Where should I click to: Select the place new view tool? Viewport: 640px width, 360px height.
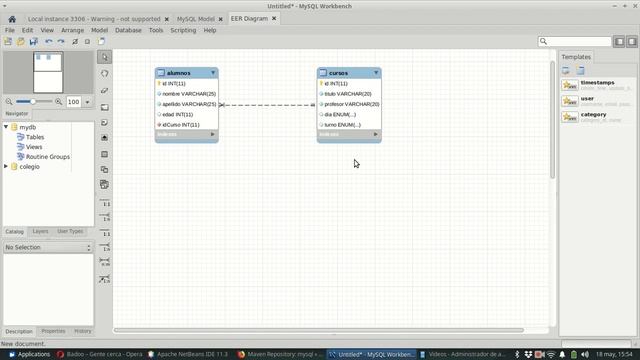coord(104,169)
